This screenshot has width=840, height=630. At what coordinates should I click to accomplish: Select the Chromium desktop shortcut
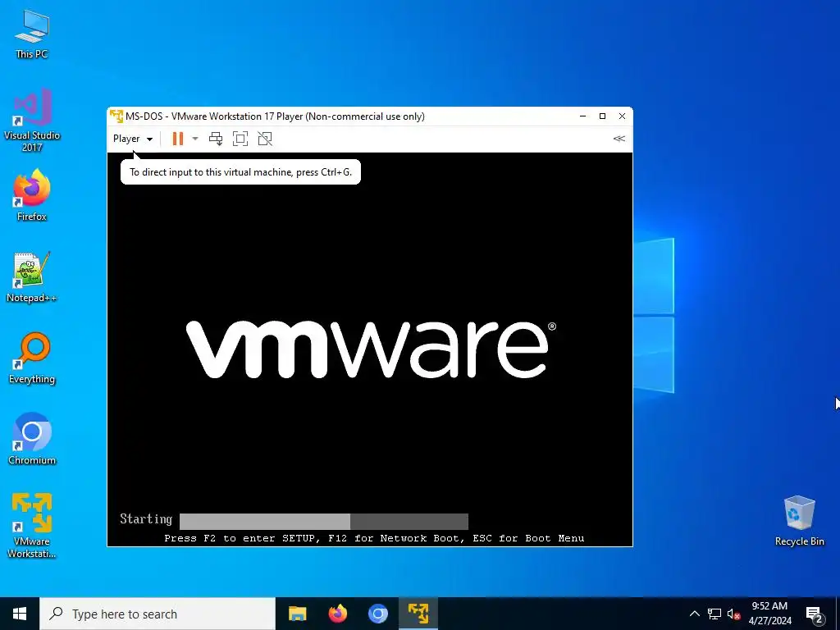click(32, 439)
